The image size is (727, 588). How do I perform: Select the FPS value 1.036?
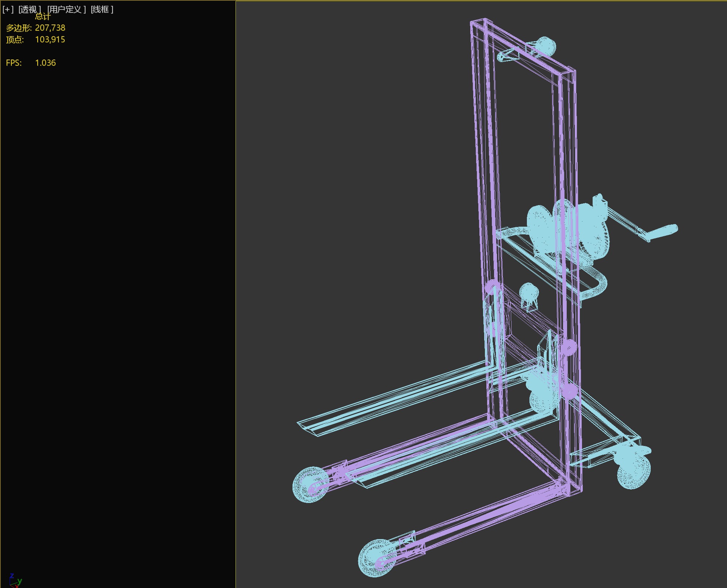click(x=45, y=63)
